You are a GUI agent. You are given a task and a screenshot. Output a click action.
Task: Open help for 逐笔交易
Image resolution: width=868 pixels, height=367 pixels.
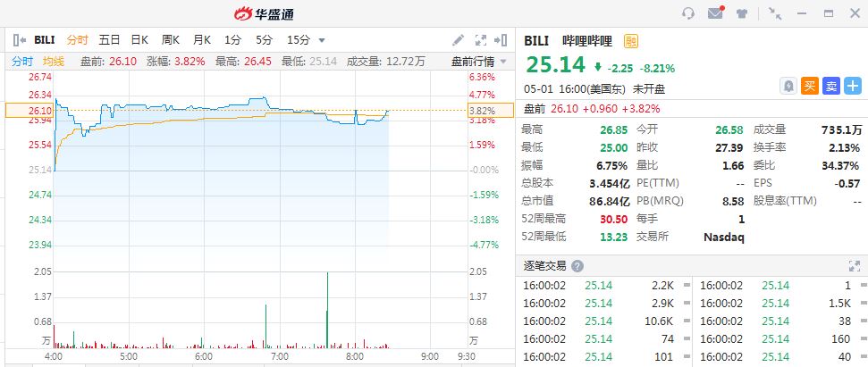pyautogui.click(x=577, y=266)
